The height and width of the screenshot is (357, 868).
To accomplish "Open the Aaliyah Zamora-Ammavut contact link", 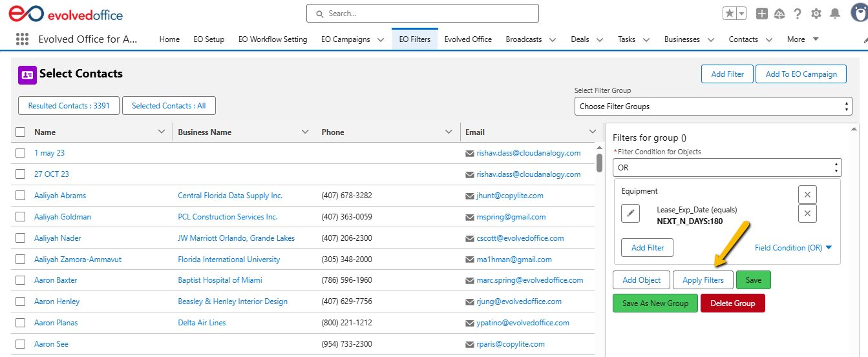I will 78,260.
